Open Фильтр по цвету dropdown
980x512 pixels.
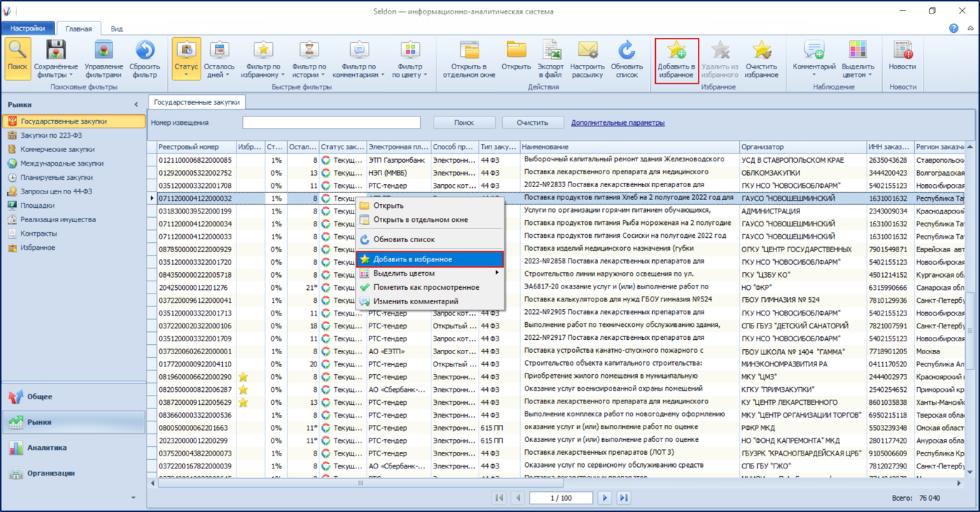(410, 59)
